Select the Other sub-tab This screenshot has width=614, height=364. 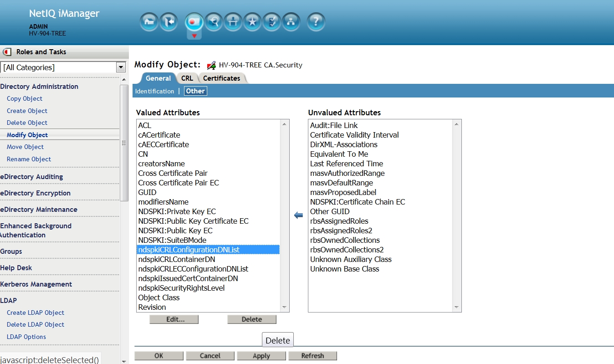tap(195, 91)
